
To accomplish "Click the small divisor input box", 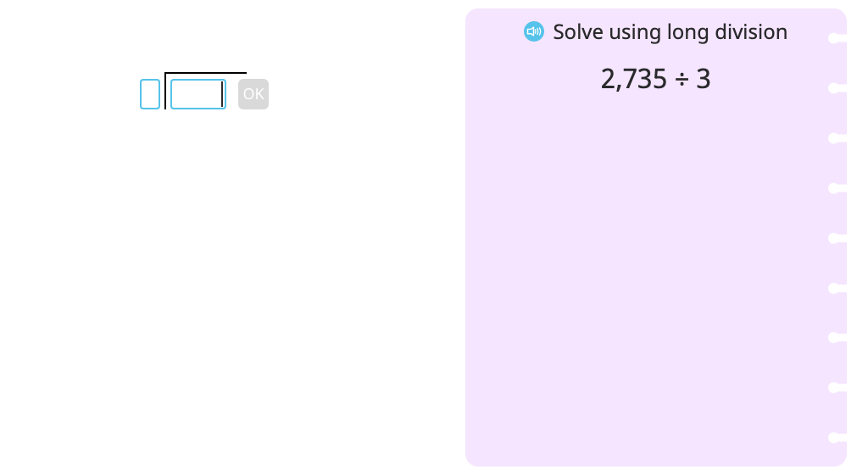I will (x=150, y=94).
